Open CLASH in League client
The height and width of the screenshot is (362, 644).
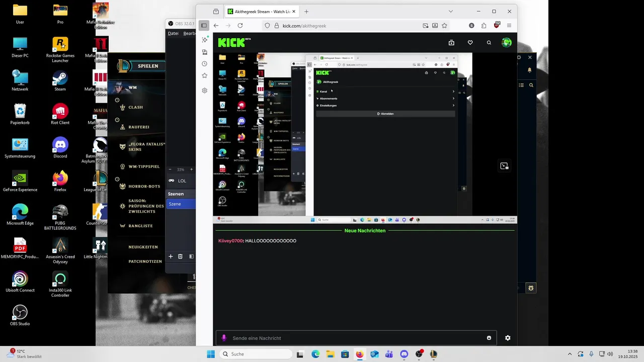[x=135, y=107]
